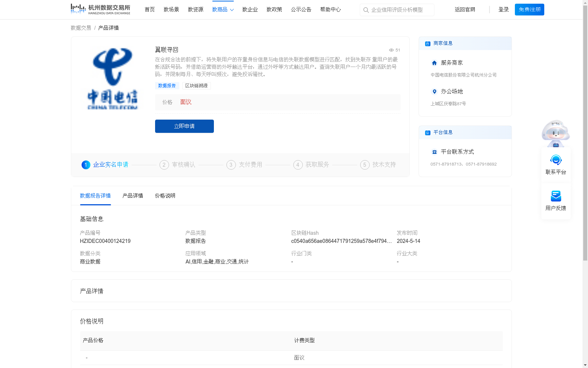Click the China Telecom product logo
This screenshot has height=368, width=588.
[x=112, y=79]
